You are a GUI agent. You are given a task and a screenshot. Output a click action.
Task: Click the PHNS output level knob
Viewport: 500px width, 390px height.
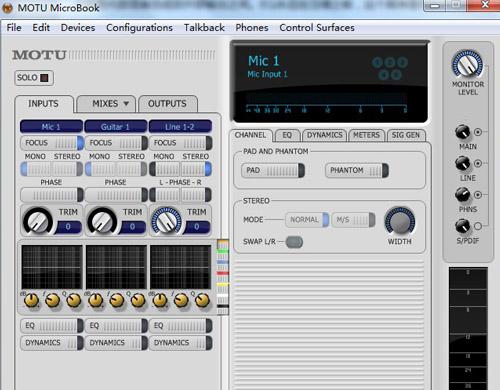tap(462, 195)
